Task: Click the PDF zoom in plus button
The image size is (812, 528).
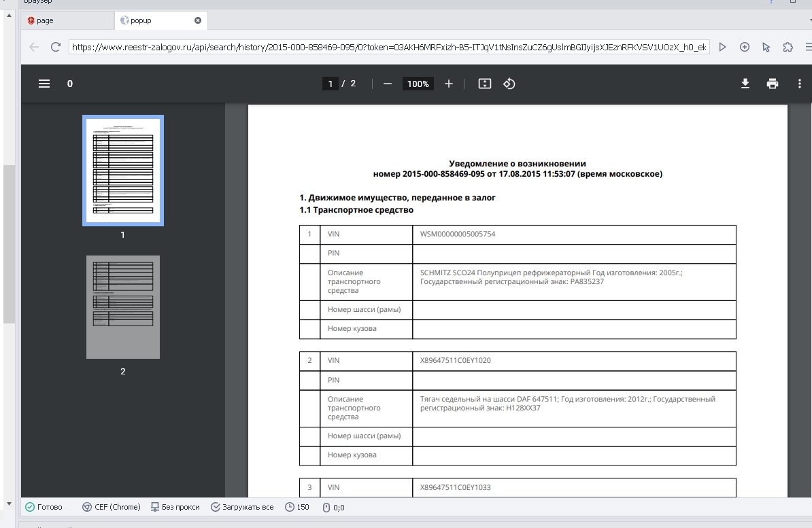Action: (449, 84)
